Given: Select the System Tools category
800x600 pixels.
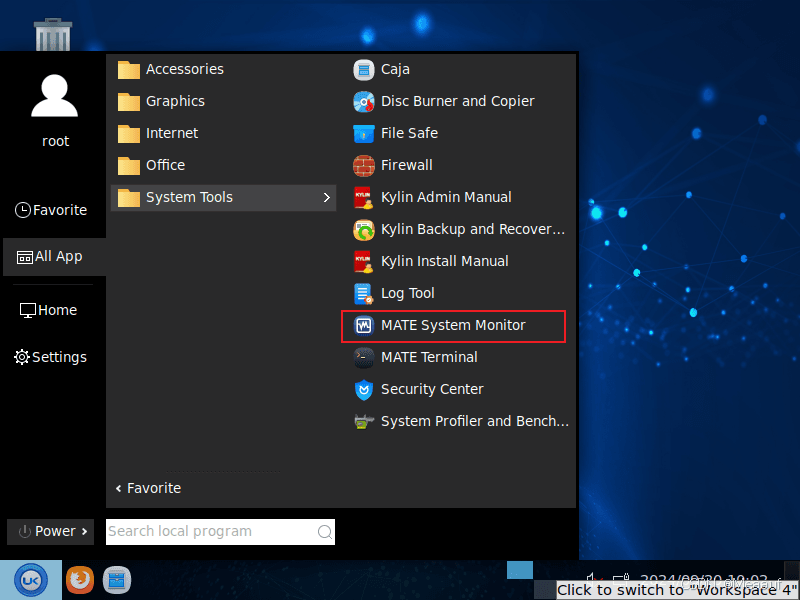Looking at the screenshot, I should [223, 197].
